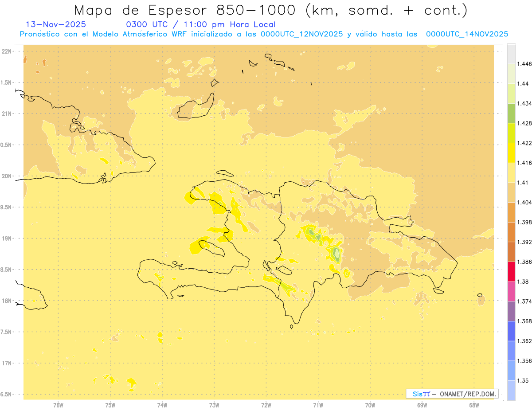Click the '1.368' legend value

click(x=525, y=321)
